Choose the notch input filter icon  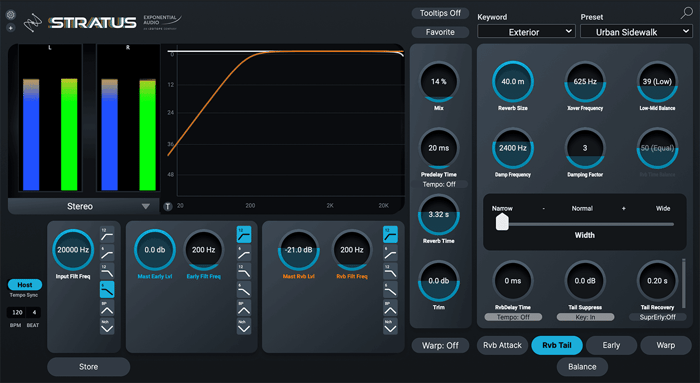(107, 326)
